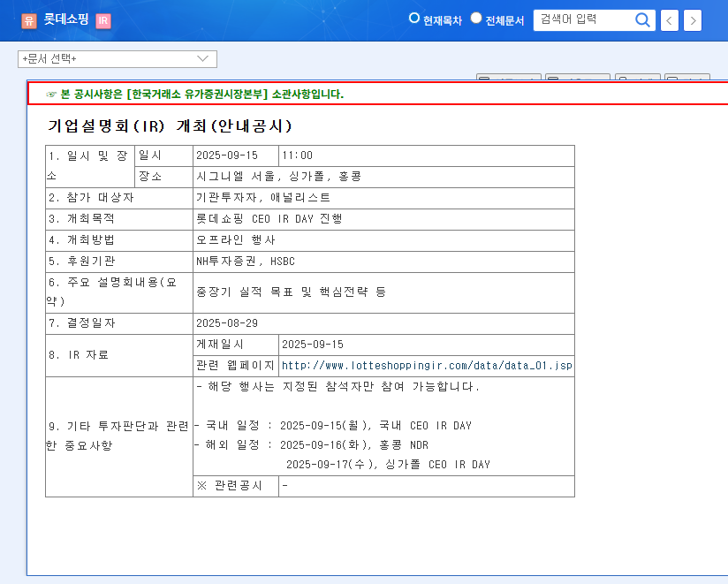Click the label 9. 기타 투자판단과 관련한 중요사항
This screenshot has width=728, height=584.
[x=119, y=436]
